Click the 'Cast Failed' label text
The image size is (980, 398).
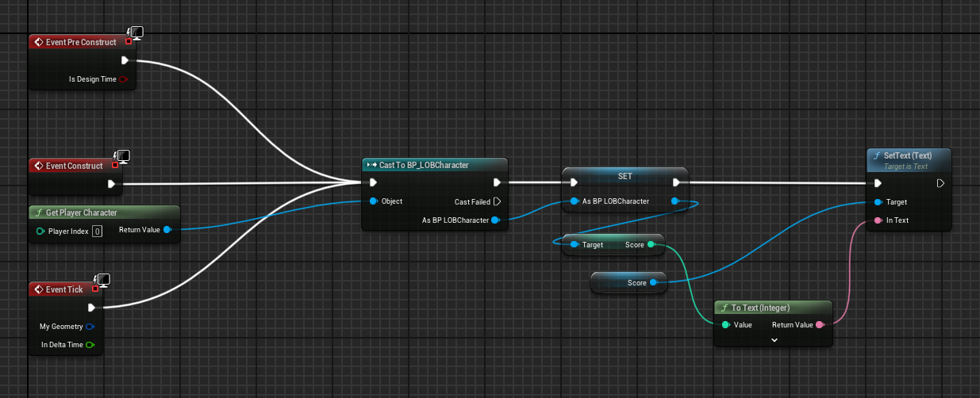(472, 201)
